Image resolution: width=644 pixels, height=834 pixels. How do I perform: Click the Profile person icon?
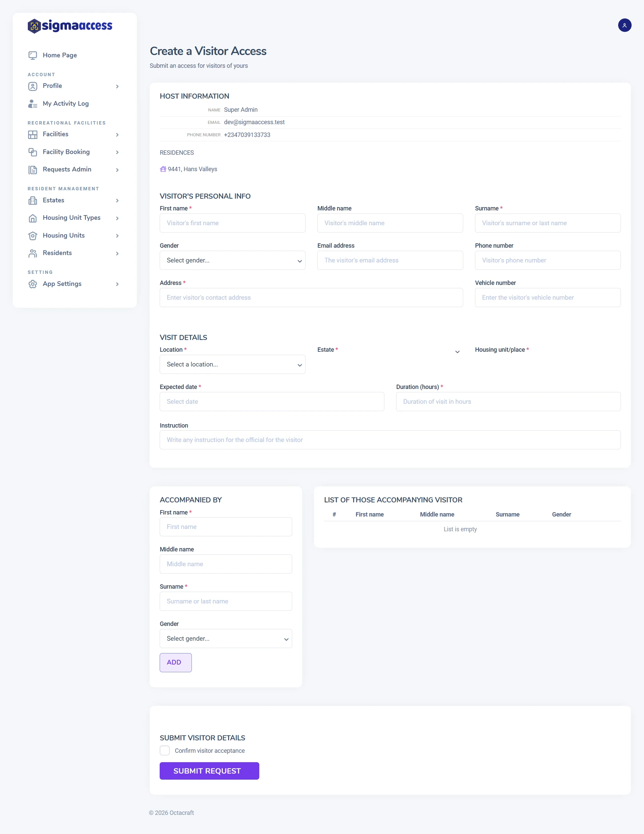tap(33, 86)
